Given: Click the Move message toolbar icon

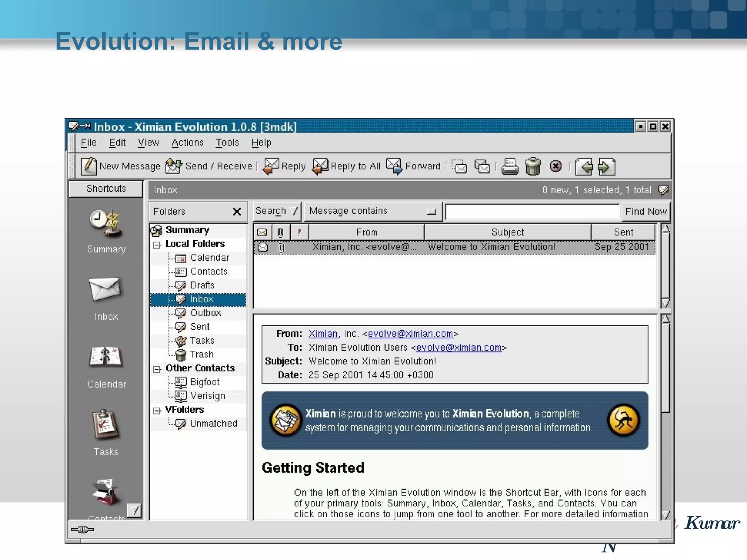Looking at the screenshot, I should click(x=460, y=167).
